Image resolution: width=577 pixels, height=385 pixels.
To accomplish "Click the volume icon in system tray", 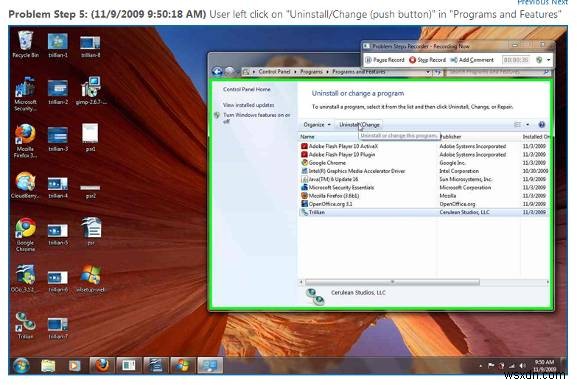I will pos(522,365).
